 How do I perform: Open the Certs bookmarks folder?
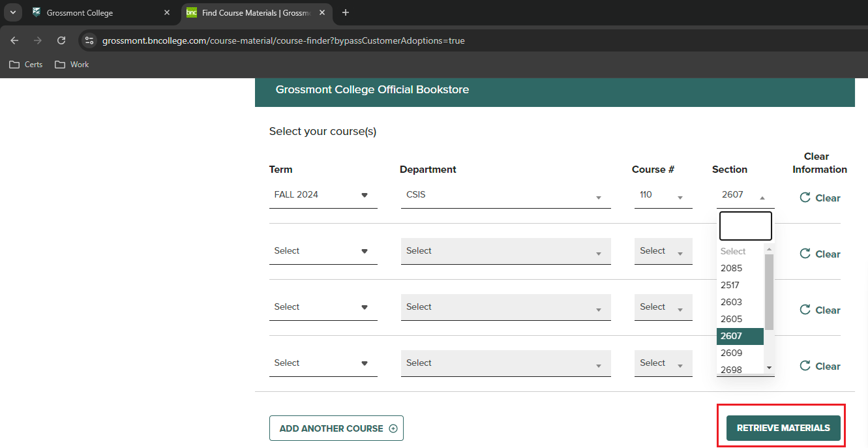click(26, 65)
